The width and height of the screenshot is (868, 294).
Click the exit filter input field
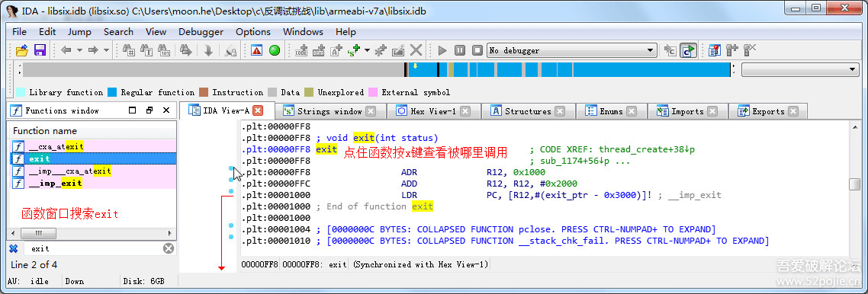[x=94, y=249]
